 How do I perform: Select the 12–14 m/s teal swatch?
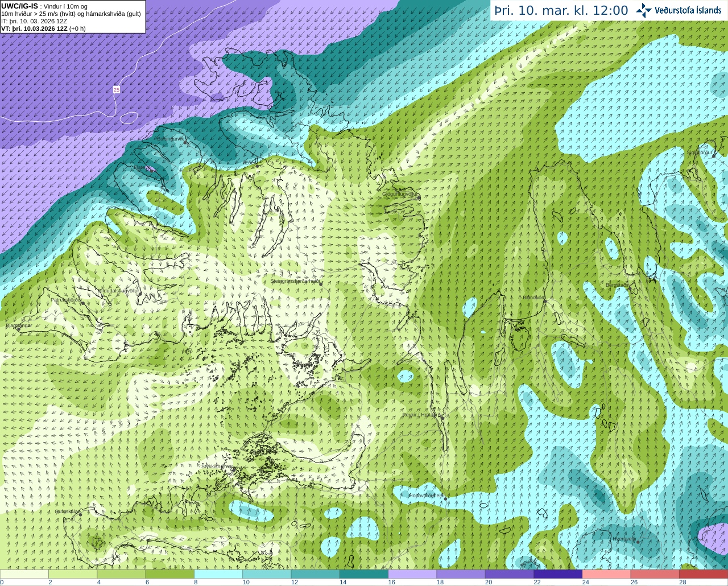click(315, 573)
